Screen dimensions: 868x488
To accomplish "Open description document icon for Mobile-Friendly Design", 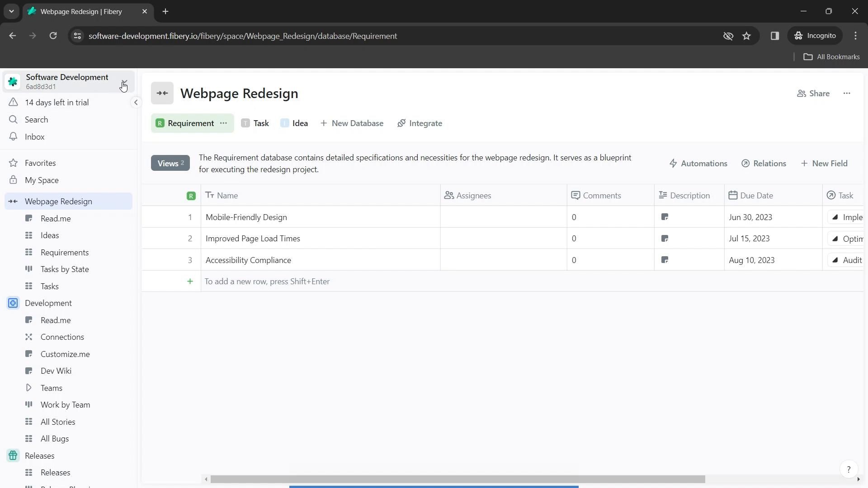I will click(665, 217).
